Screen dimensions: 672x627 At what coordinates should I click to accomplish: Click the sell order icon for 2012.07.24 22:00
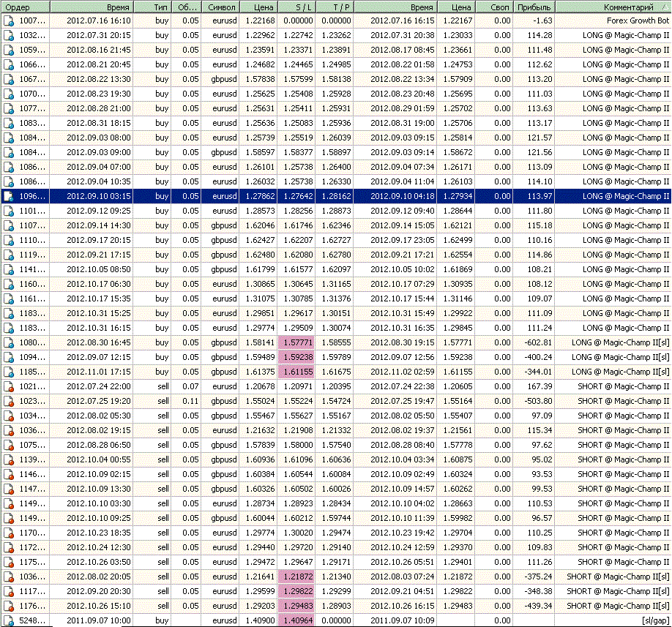pos(9,387)
